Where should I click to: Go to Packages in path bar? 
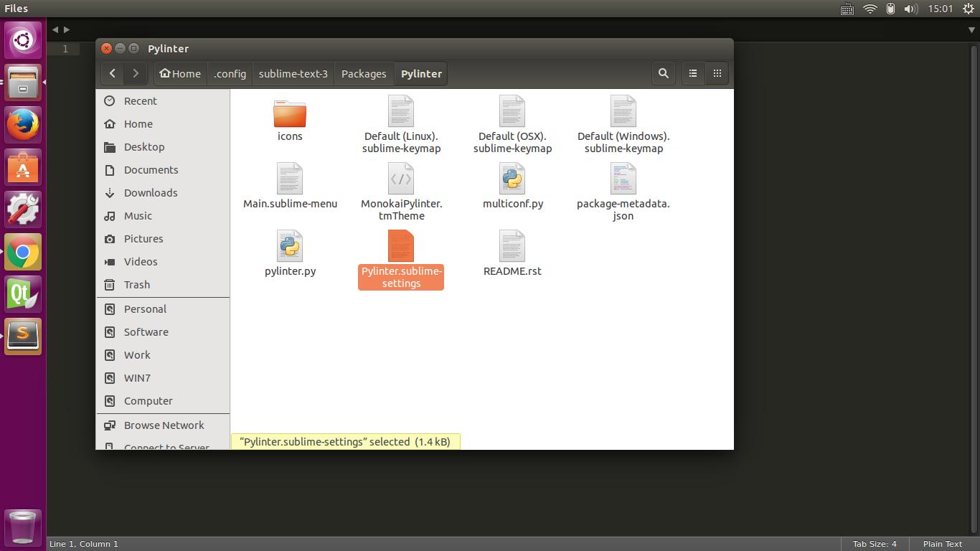[x=364, y=73]
